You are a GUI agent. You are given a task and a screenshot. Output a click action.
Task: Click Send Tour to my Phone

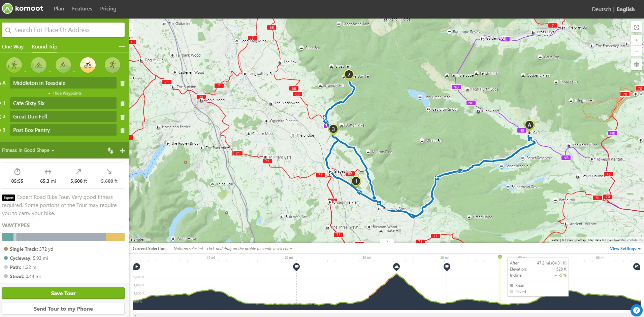point(63,309)
